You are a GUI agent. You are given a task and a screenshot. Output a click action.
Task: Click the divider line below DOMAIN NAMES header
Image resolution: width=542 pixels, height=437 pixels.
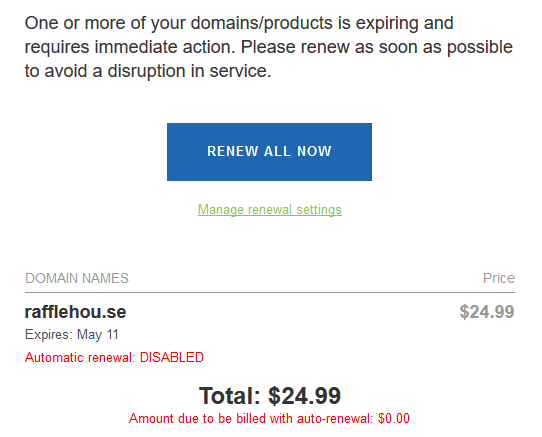(270, 292)
